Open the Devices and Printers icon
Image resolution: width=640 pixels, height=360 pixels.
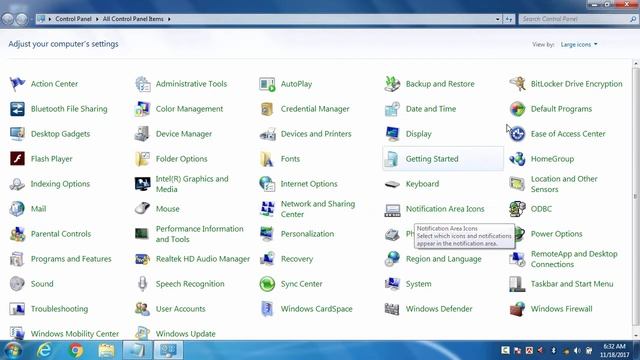pos(267,134)
